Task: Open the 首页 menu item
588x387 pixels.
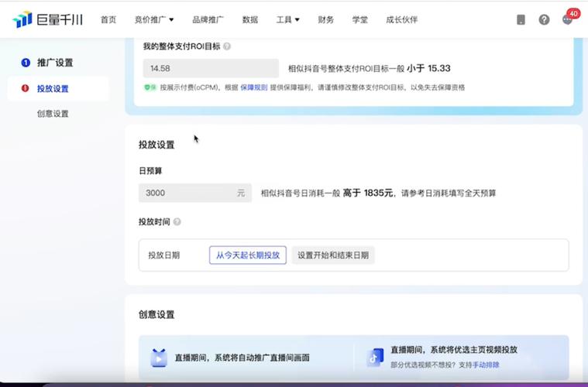Action: pos(108,20)
